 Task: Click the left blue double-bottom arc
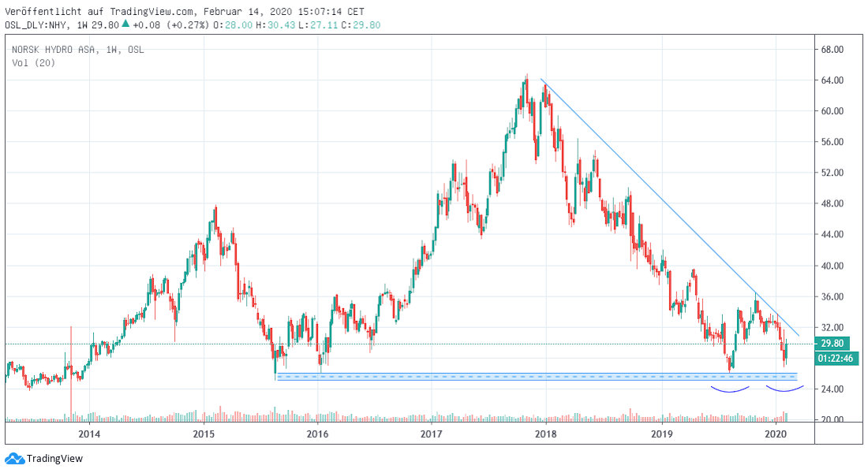click(728, 389)
